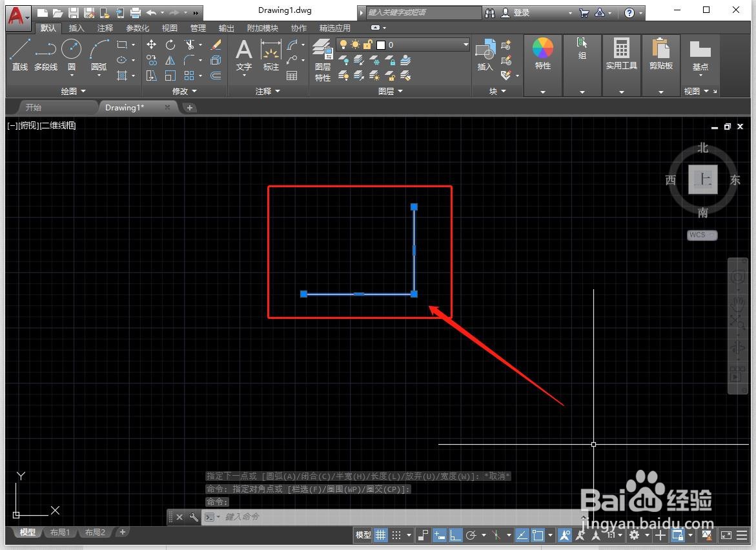Image resolution: width=756 pixels, height=550 pixels.
Task: Activate the Offset tool icon
Action: click(216, 76)
